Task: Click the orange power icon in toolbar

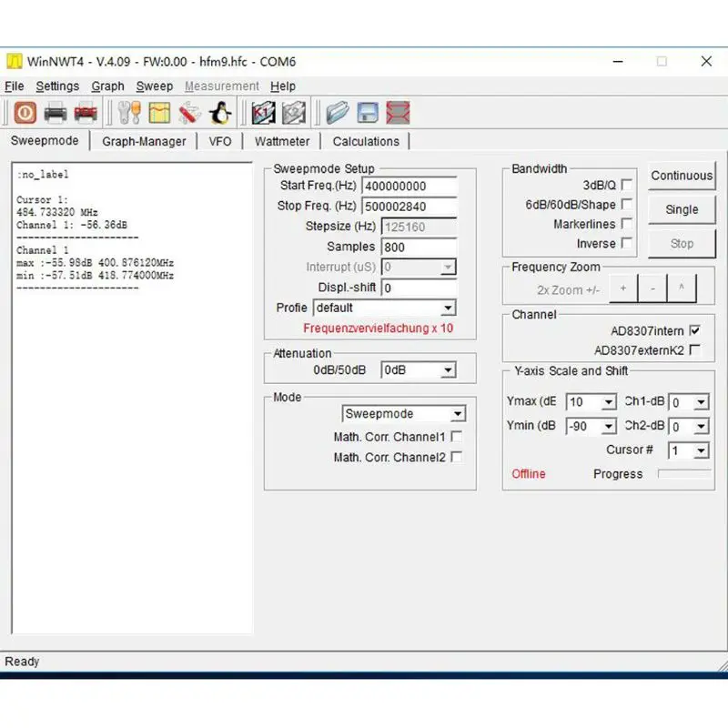Action: pyautogui.click(x=25, y=113)
